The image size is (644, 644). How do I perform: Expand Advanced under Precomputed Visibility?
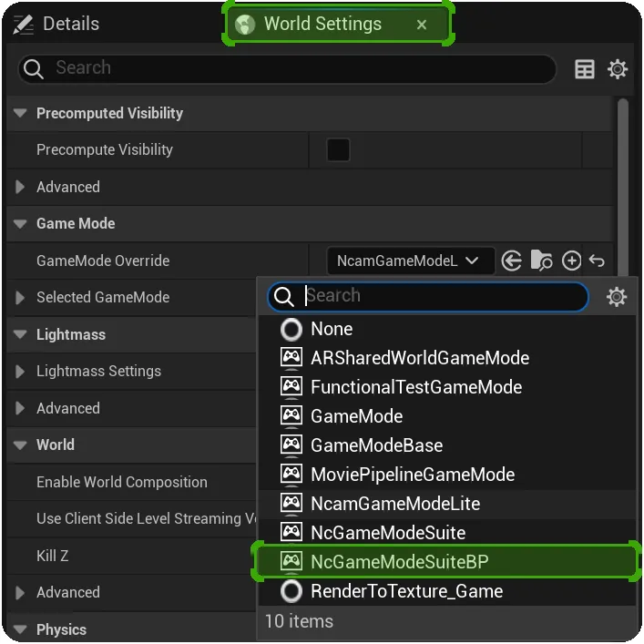20,187
